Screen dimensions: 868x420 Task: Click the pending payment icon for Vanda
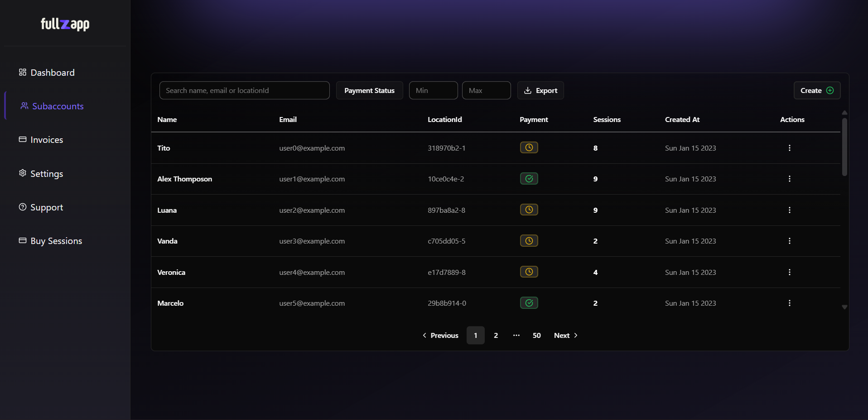click(529, 241)
